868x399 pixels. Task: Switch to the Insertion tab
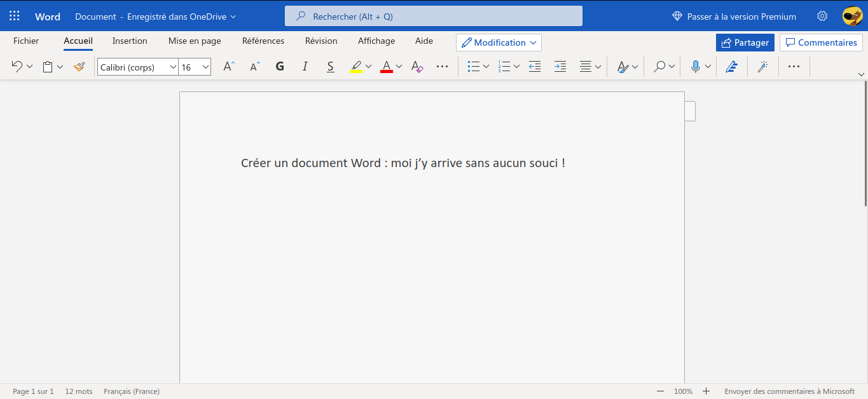[130, 41]
